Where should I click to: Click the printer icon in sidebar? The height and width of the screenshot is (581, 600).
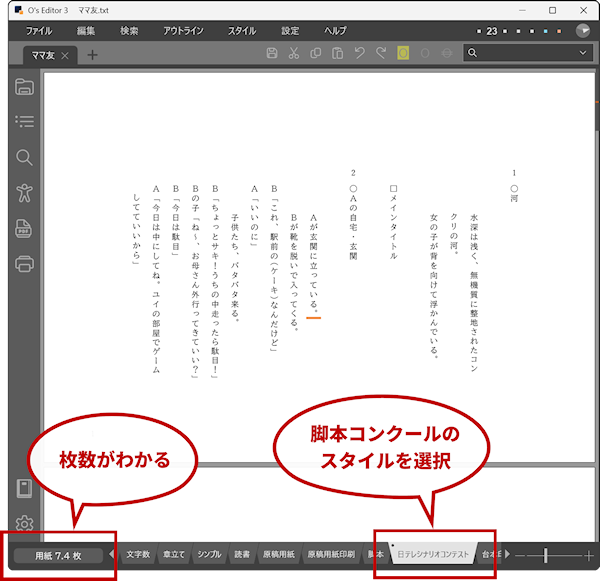coord(24,265)
